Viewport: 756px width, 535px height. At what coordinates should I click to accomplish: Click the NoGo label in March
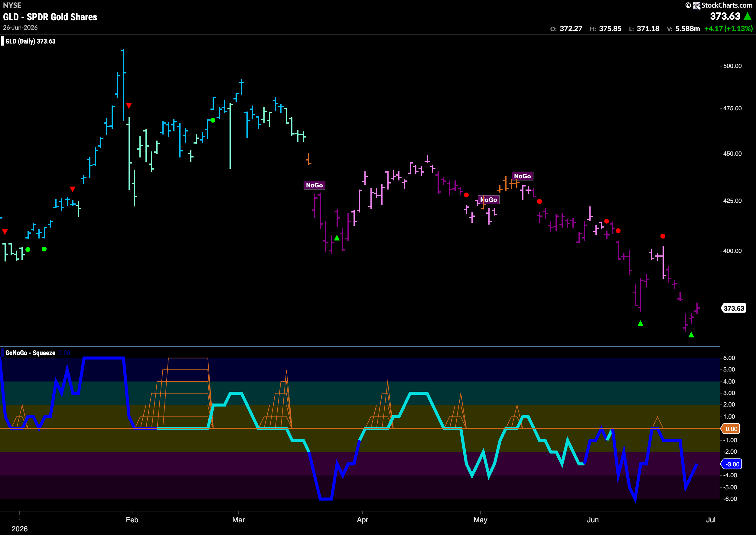[x=314, y=185]
